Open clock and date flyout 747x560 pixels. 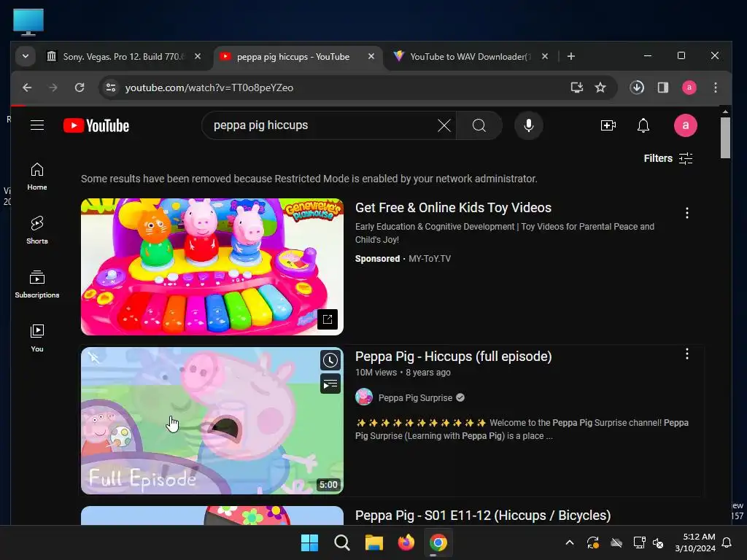click(695, 542)
